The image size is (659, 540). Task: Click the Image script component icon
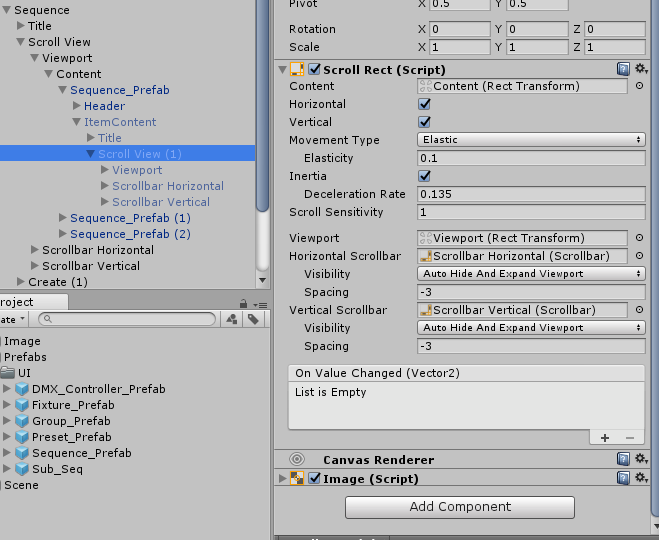coord(297,478)
